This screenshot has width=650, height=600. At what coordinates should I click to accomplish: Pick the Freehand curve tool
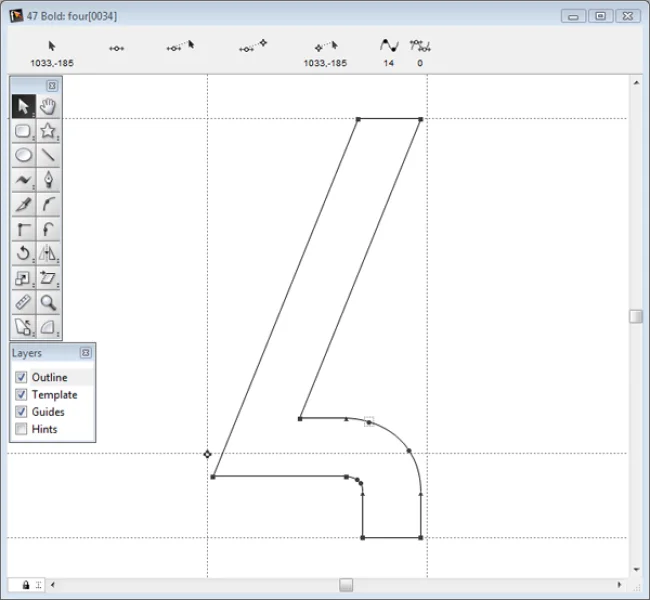pyautogui.click(x=24, y=180)
